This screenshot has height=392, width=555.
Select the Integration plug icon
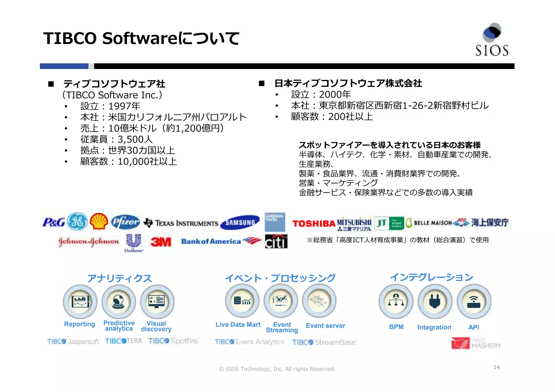(435, 301)
